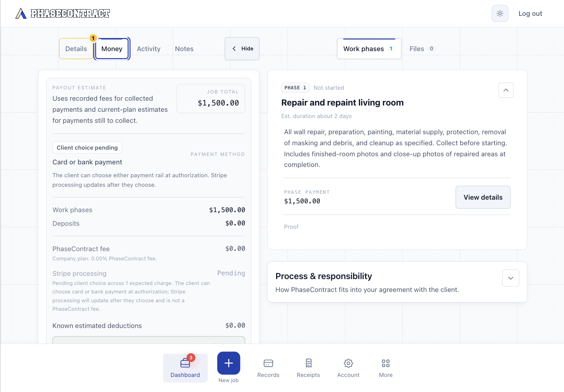Click the Job Total $1,500.00 box
Screen dimensions: 564x392
[x=211, y=99]
